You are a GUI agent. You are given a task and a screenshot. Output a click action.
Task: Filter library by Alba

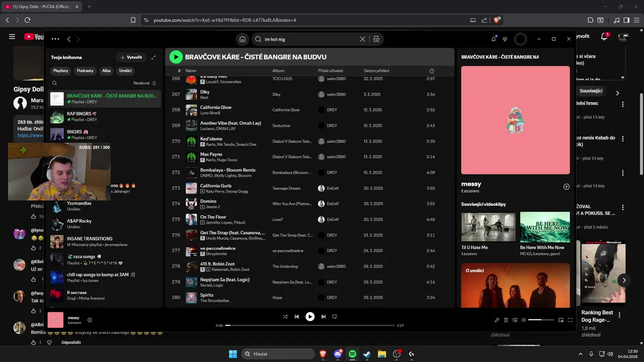[x=106, y=71]
